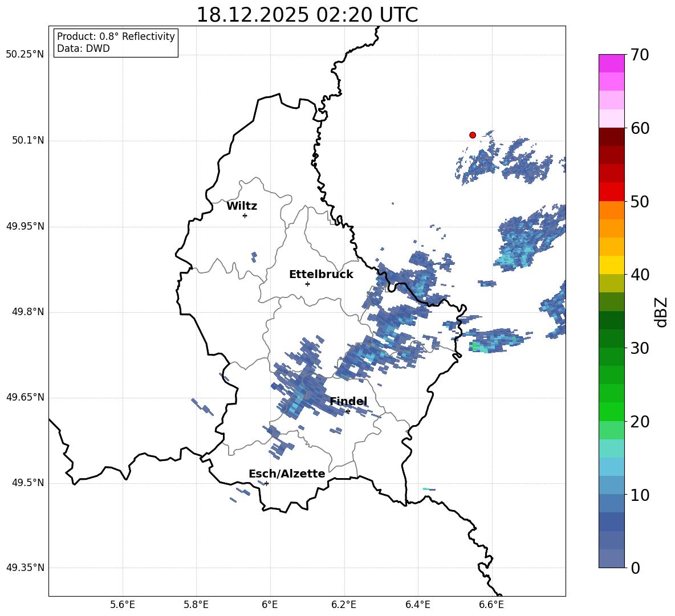Click the 49.5°N latitude label
The height and width of the screenshot is (616, 675).
[x=28, y=483]
